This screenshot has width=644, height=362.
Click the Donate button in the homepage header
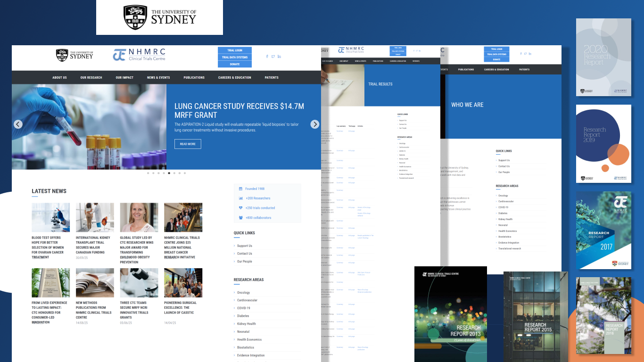pos(235,64)
